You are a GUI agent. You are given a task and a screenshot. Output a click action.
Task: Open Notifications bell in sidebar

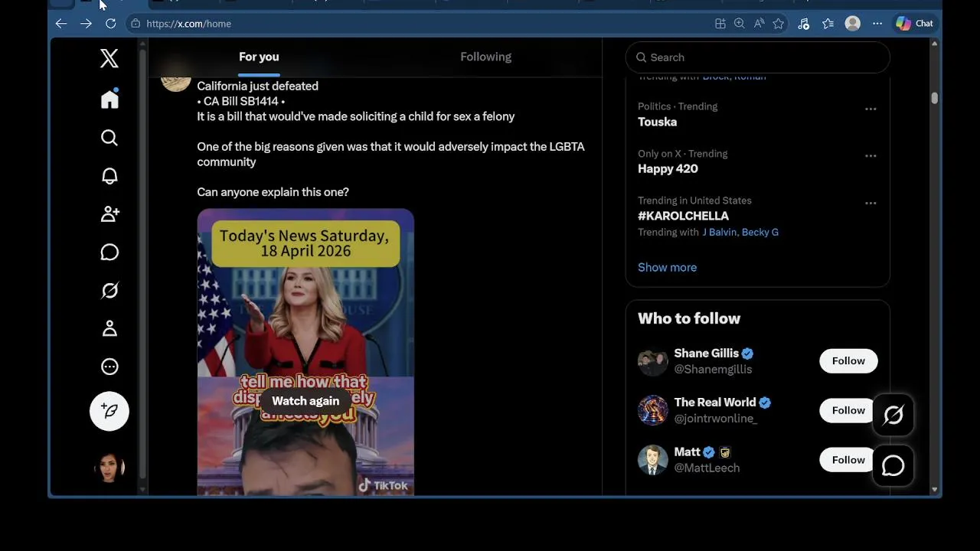tap(109, 176)
